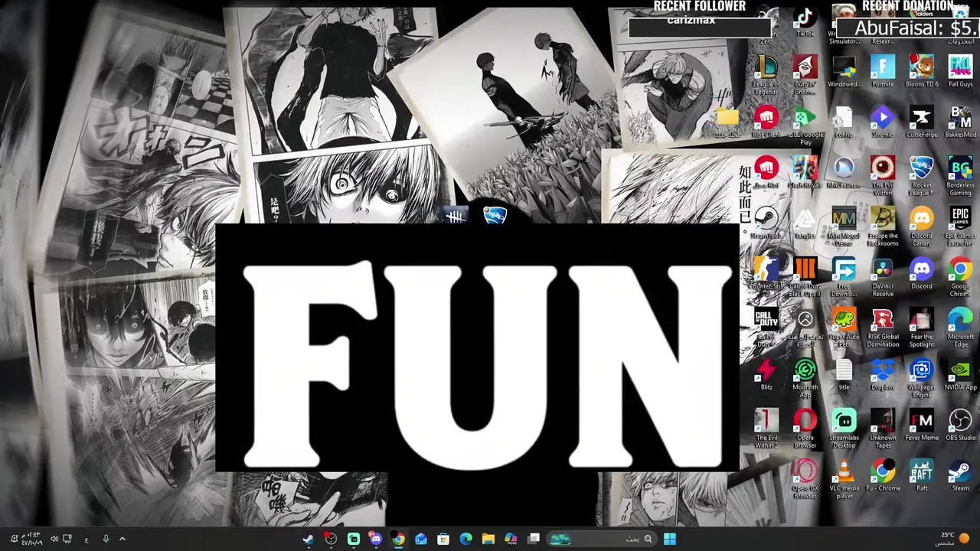980x551 pixels.
Task: Open the Opera GX Browser shortcut
Action: click(805, 479)
